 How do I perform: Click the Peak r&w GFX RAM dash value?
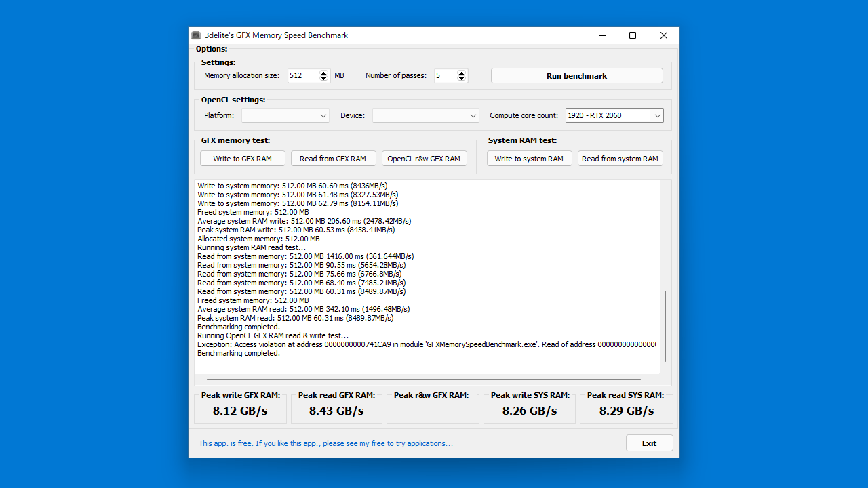coord(433,411)
